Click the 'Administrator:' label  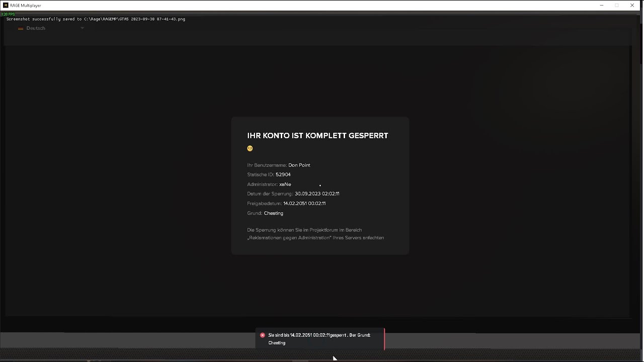click(263, 185)
